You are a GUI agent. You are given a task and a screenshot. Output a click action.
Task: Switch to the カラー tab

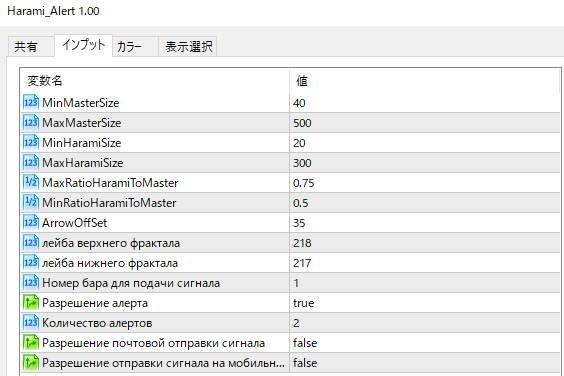[x=129, y=46]
